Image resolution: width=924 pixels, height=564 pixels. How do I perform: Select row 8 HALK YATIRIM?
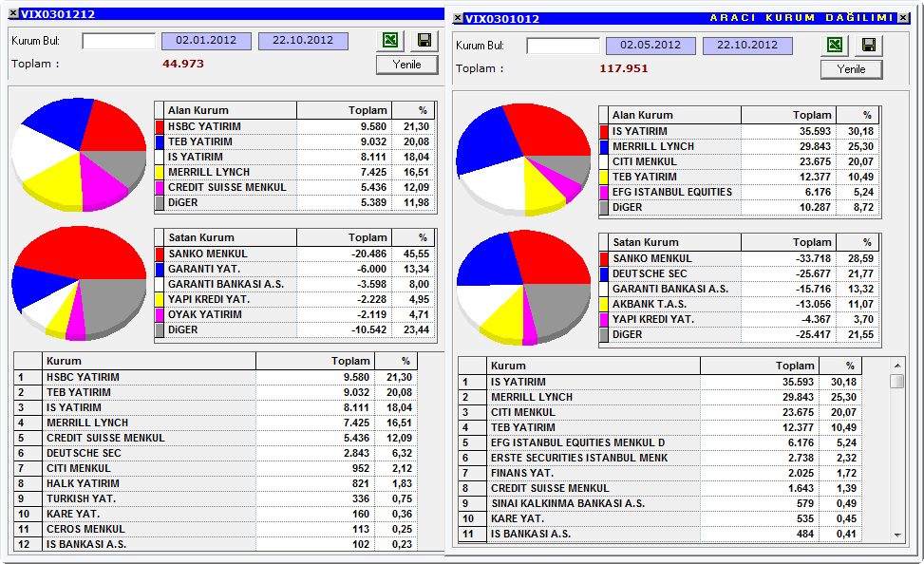[215, 484]
